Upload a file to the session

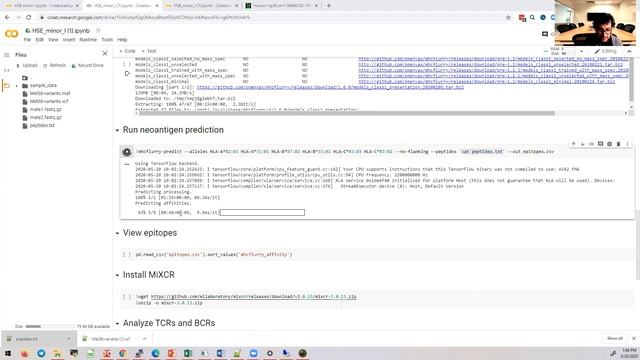click(x=27, y=65)
